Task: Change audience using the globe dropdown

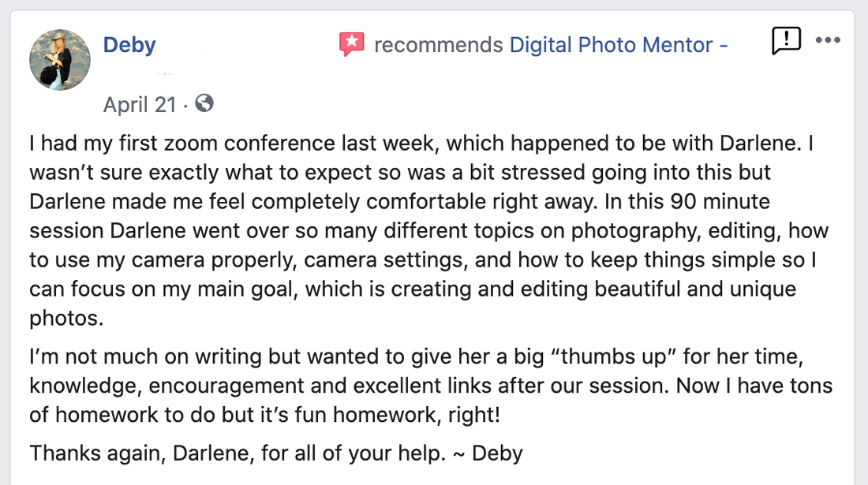Action: pos(204,103)
